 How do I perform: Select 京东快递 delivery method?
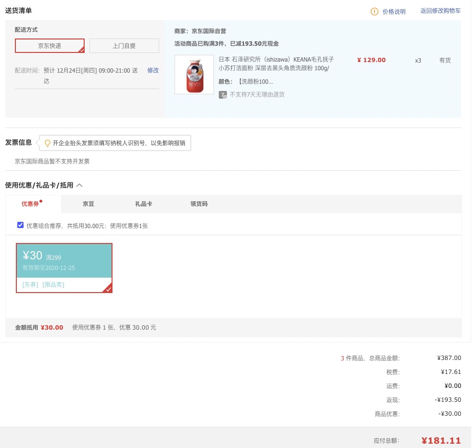pyautogui.click(x=50, y=46)
